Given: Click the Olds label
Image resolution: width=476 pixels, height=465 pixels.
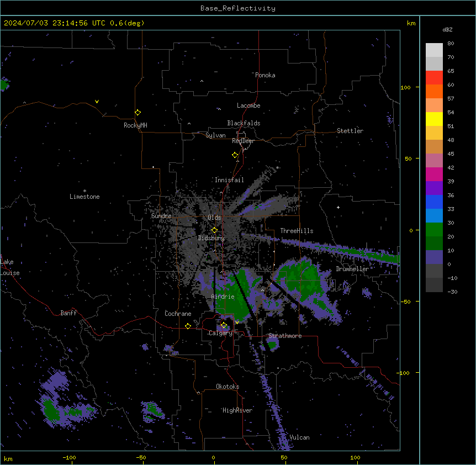Looking at the screenshot, I should [x=214, y=218].
